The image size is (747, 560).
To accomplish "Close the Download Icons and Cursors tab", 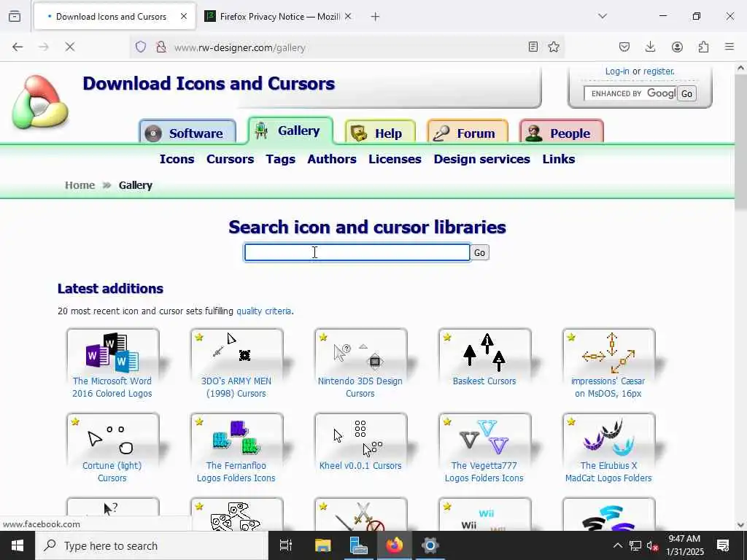I will pos(183,17).
